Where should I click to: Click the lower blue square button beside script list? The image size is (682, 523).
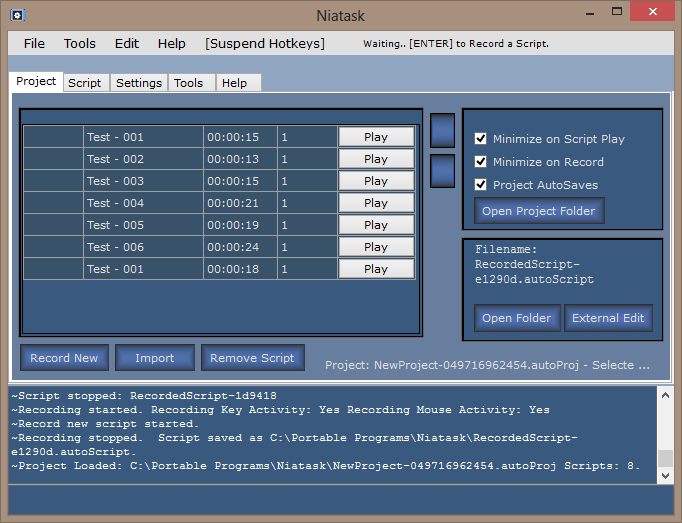pyautogui.click(x=442, y=170)
